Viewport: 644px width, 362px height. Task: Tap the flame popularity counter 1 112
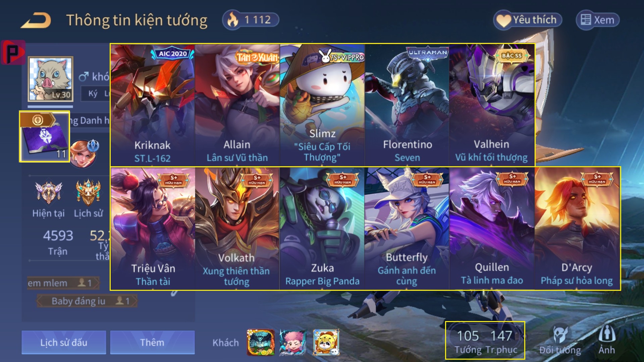tap(251, 20)
